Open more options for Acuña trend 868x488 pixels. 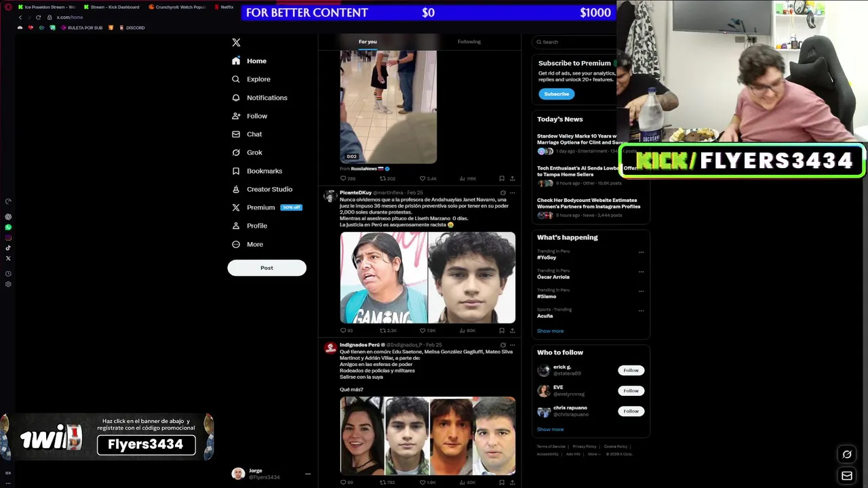pyautogui.click(x=641, y=310)
